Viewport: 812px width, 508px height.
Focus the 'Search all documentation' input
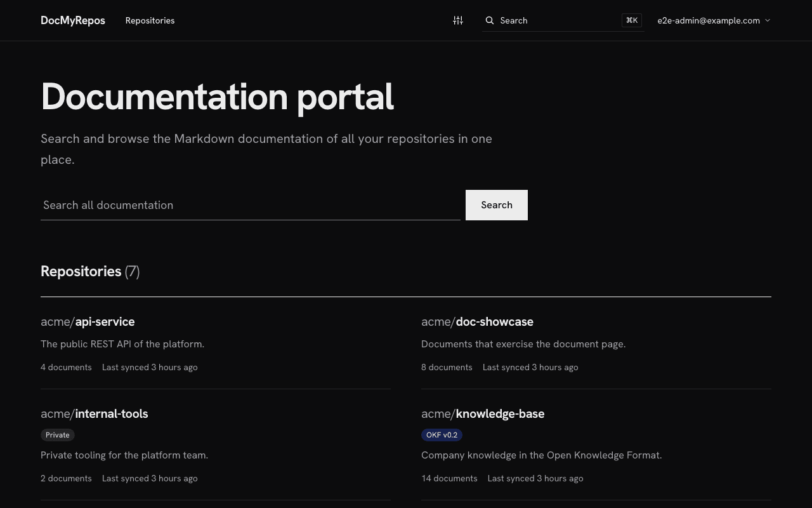(251, 205)
